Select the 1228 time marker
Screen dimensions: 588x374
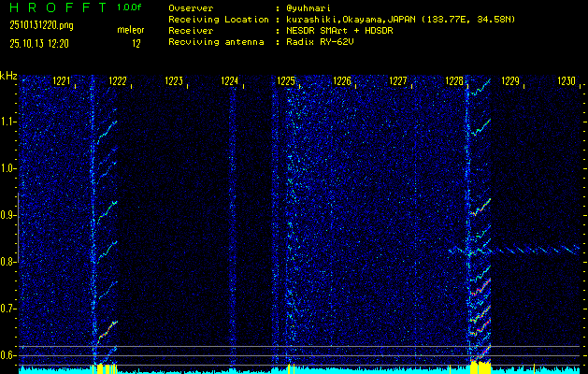pos(454,81)
